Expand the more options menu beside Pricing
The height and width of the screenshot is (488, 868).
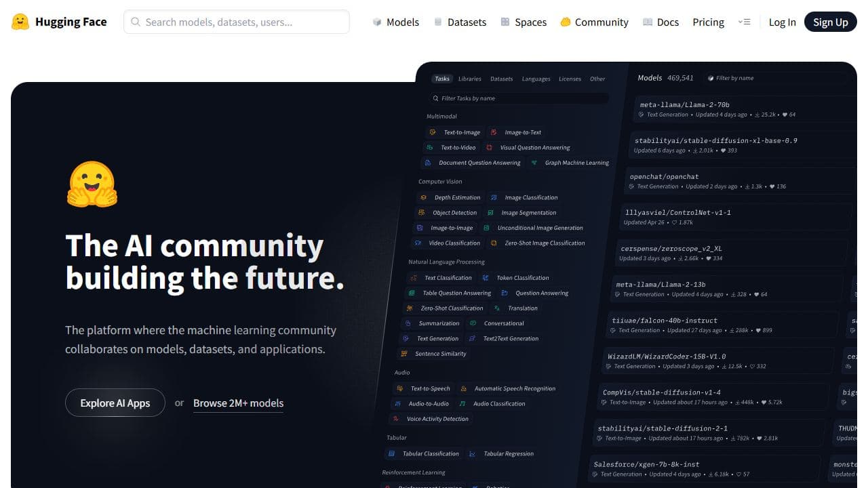point(745,22)
